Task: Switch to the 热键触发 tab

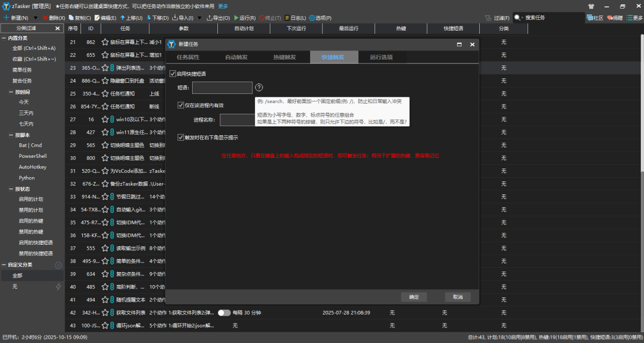Action: [x=284, y=57]
